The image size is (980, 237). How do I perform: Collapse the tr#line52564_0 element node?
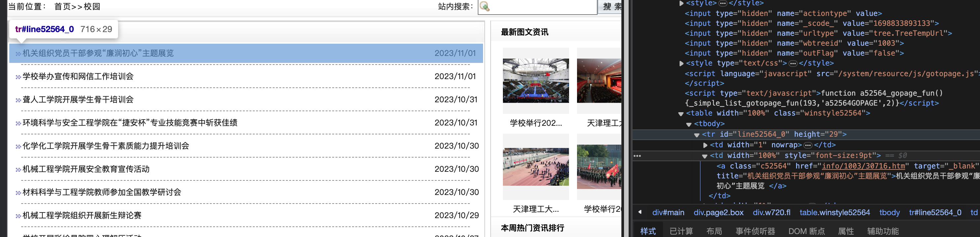(x=696, y=135)
